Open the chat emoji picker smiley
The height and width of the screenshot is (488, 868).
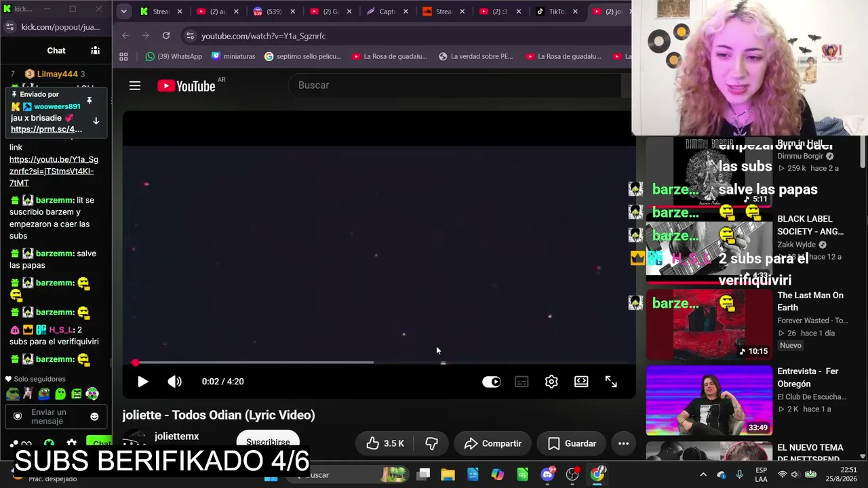pyautogui.click(x=94, y=416)
